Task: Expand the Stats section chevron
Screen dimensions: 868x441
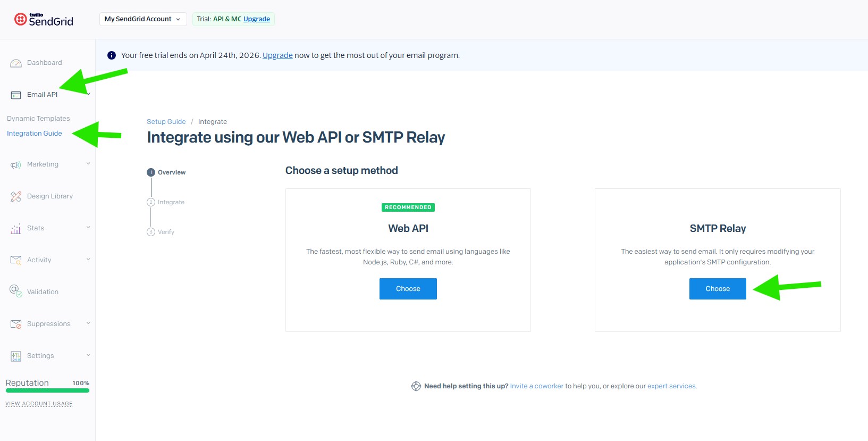Action: coord(88,228)
